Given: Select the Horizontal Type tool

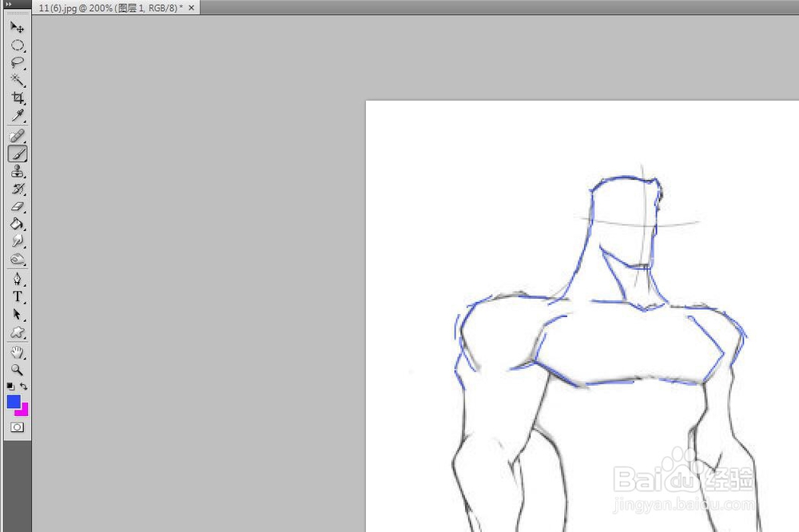Looking at the screenshot, I should (x=18, y=296).
